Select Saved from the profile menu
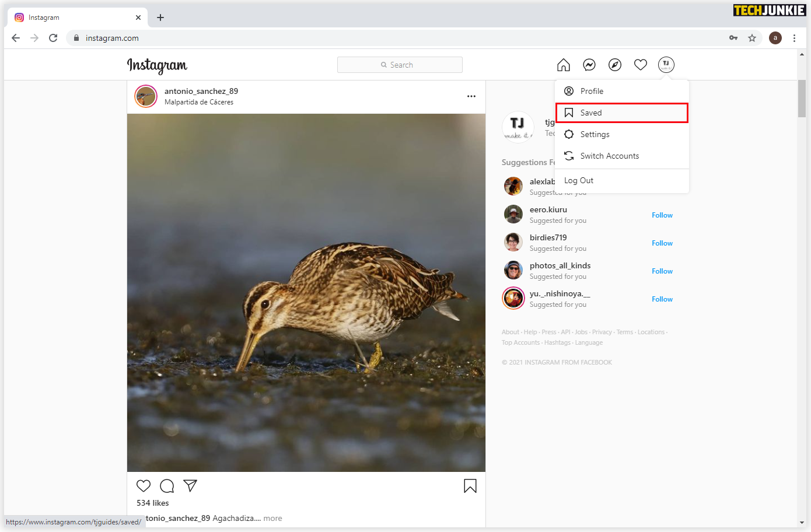This screenshot has height=532, width=811. tap(590, 113)
